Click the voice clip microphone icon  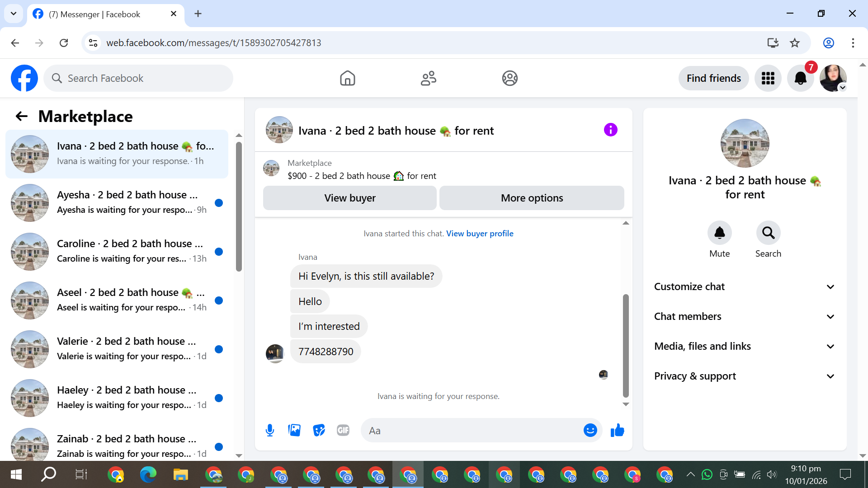[x=270, y=430]
